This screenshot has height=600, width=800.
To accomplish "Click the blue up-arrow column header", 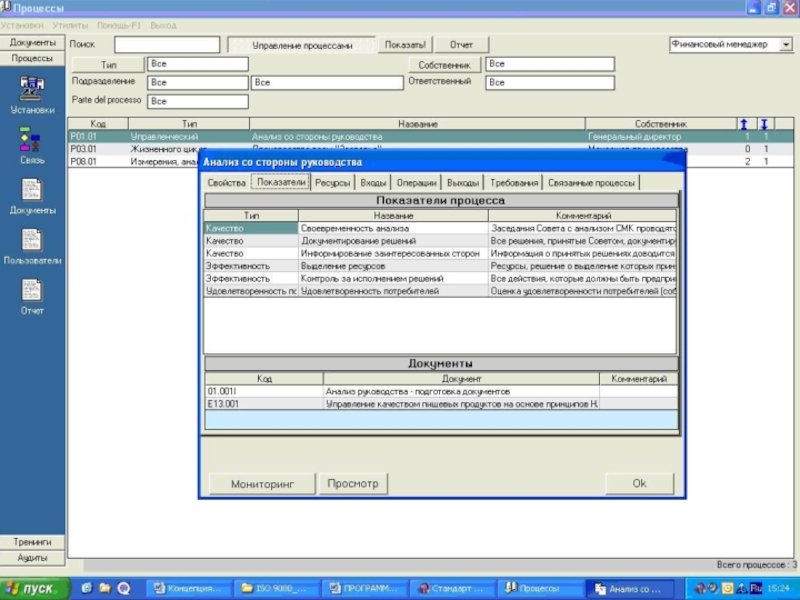I will [x=744, y=124].
